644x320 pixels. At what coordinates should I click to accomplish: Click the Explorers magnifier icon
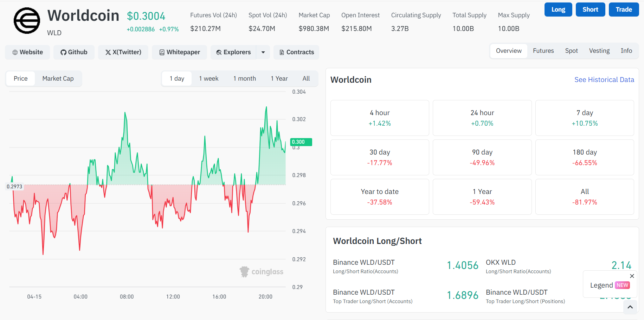tap(219, 52)
